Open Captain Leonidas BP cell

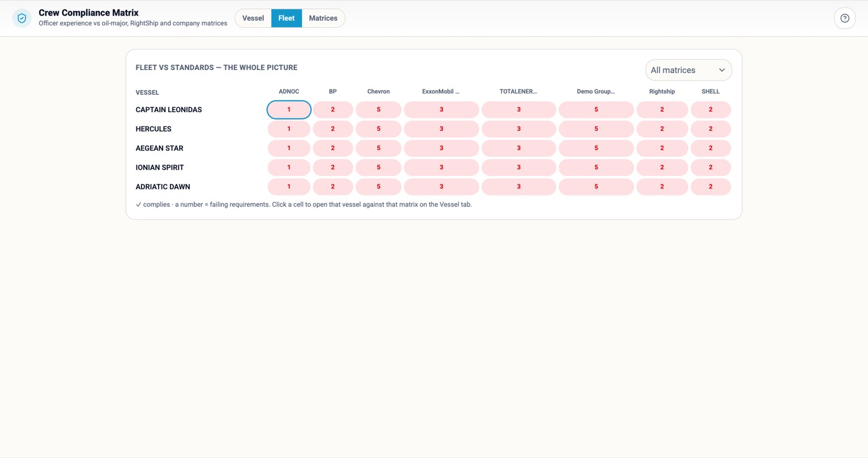pos(333,110)
